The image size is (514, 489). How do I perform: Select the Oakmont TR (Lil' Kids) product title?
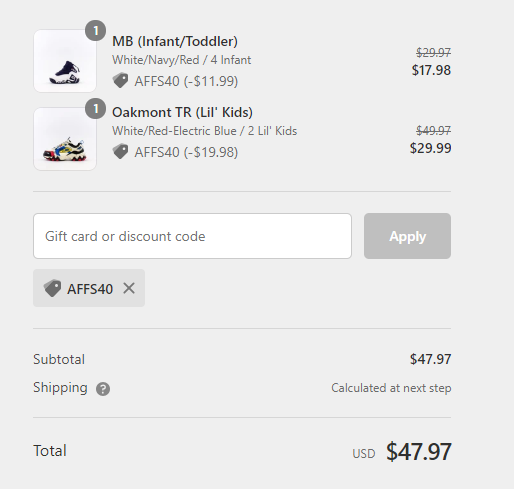[x=182, y=112]
